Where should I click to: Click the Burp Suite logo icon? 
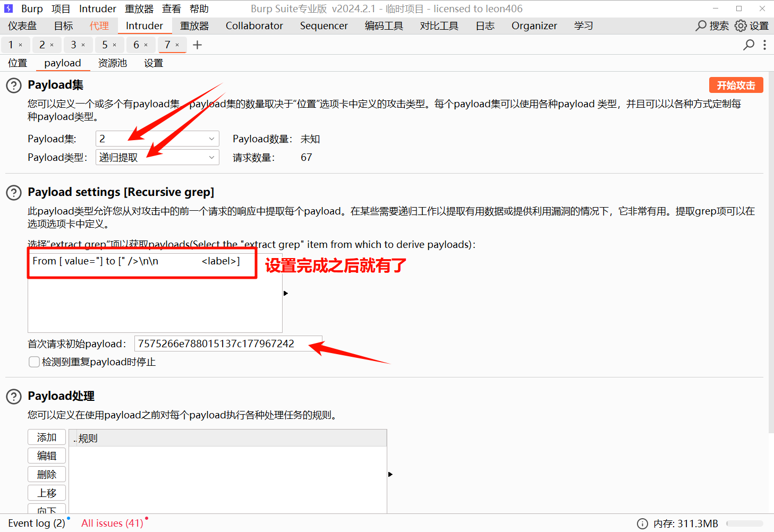click(8, 8)
